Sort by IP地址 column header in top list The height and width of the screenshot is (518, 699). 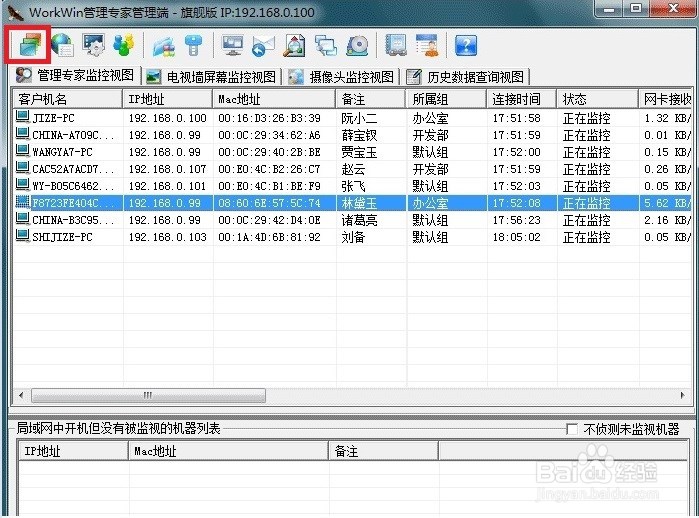point(168,99)
